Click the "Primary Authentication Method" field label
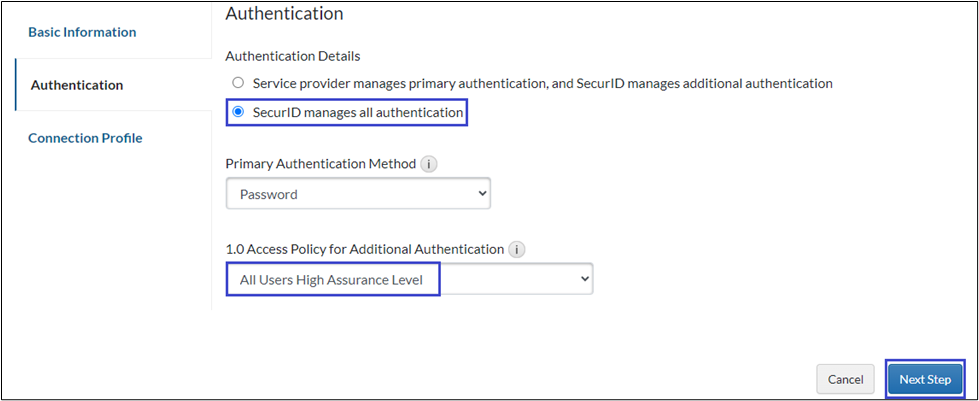 pyautogui.click(x=320, y=164)
